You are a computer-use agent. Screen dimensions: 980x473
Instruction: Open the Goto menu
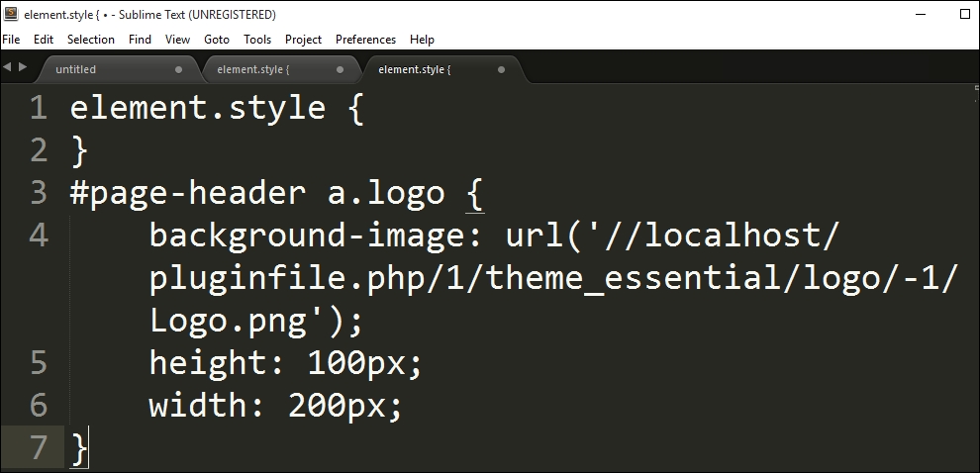pyautogui.click(x=217, y=40)
